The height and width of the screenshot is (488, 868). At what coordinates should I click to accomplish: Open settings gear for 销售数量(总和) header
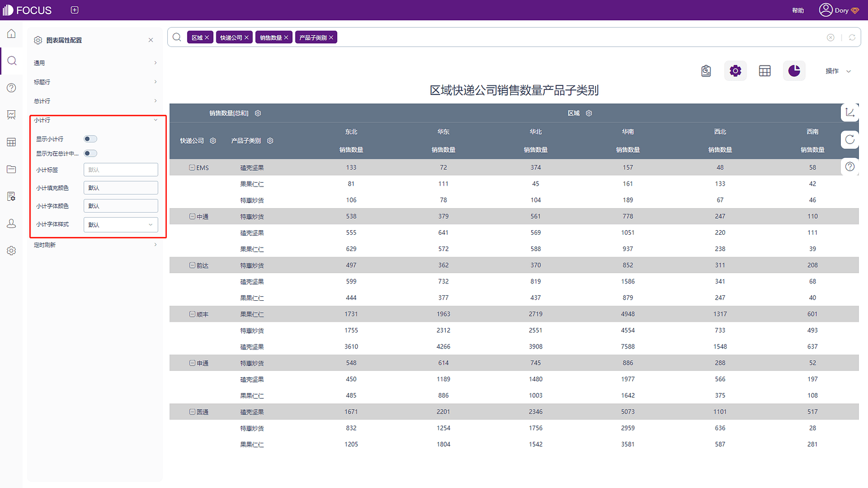[258, 113]
